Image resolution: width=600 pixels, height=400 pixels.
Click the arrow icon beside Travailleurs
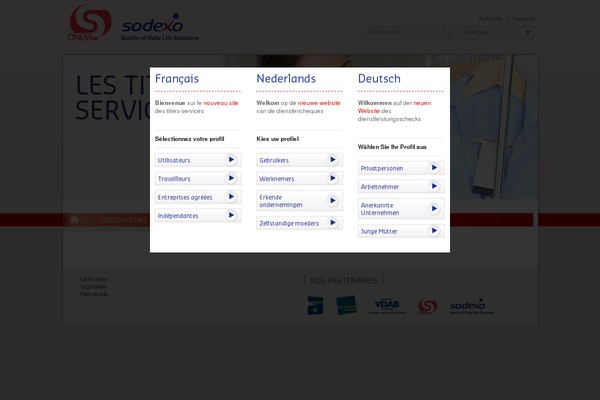point(231,178)
